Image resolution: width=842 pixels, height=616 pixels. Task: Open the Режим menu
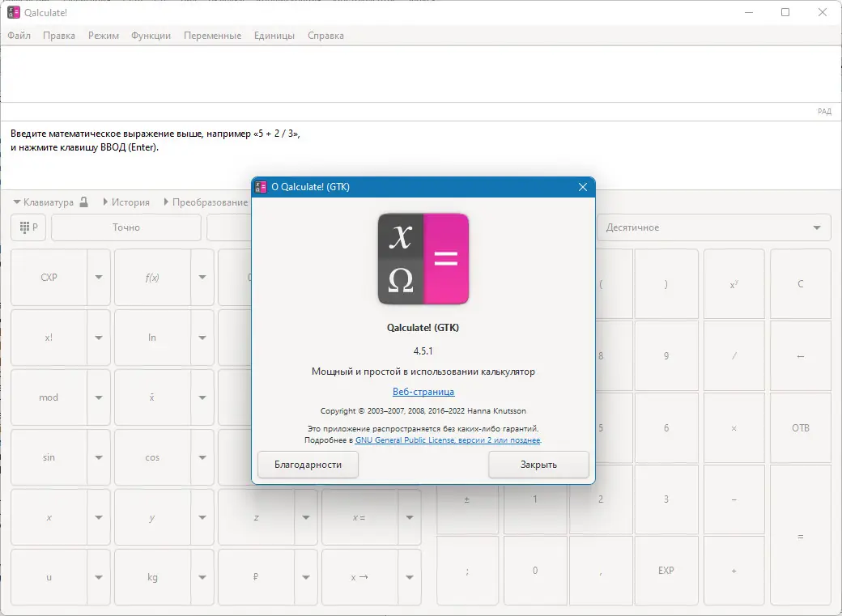[x=104, y=36]
